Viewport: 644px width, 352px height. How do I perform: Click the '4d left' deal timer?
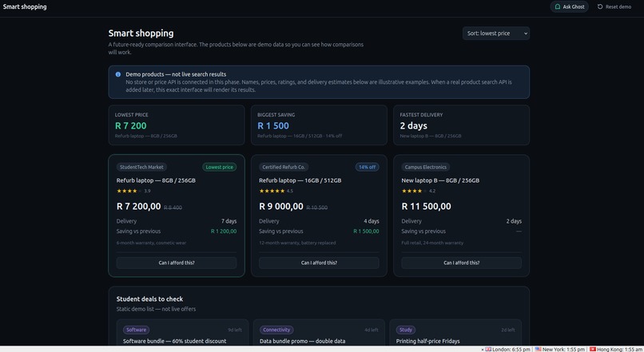click(372, 330)
